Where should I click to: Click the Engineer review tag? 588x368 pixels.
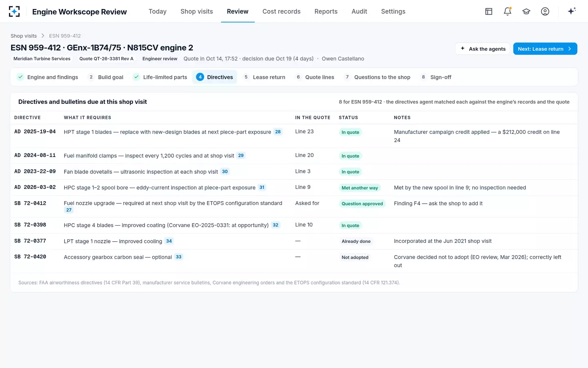[x=160, y=59]
